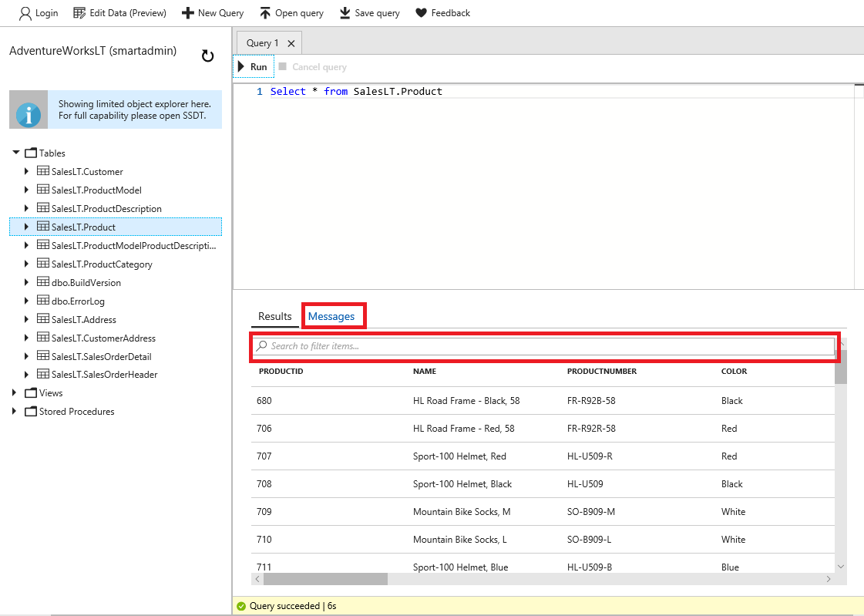Screen dimensions: 864x616
Task: Select SalesLT.Address table in the tree
Action: [82, 320]
